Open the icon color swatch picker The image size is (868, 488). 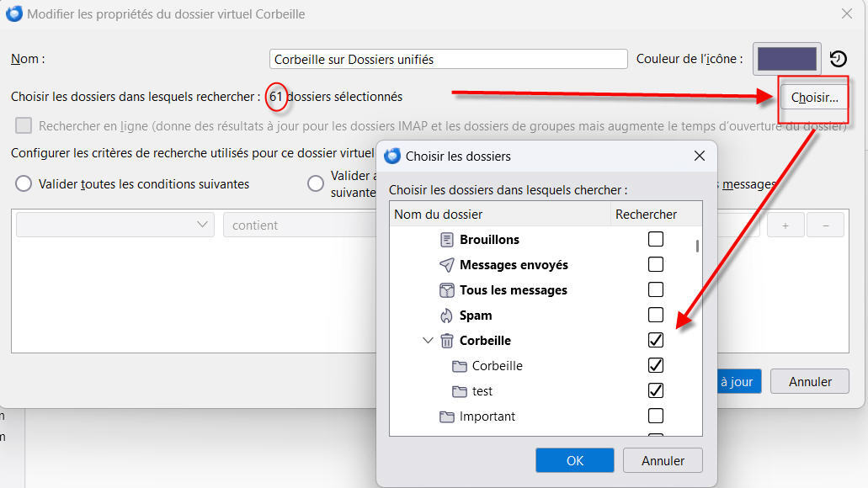coord(787,59)
